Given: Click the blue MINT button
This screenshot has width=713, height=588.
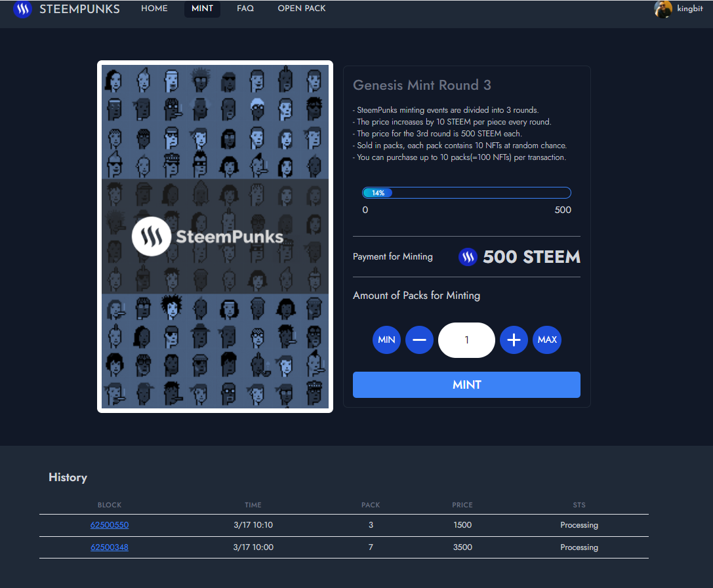Looking at the screenshot, I should pyautogui.click(x=466, y=385).
